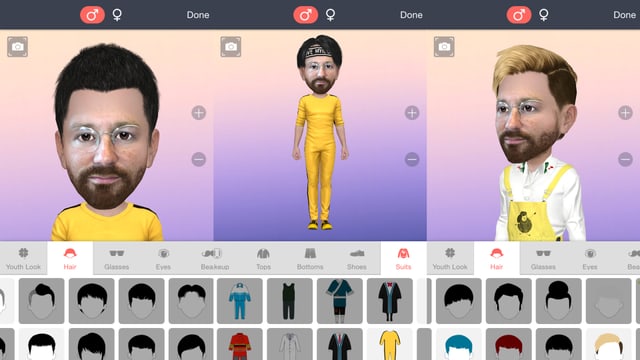Tap the camera icon in the right panel
This screenshot has width=640, height=360.
(444, 47)
